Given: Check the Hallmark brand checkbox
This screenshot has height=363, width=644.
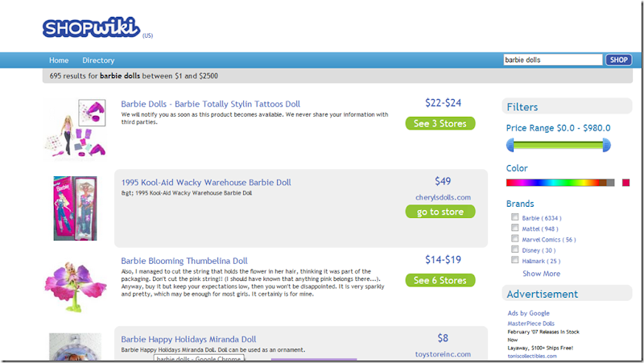Looking at the screenshot, I should click(x=515, y=260).
